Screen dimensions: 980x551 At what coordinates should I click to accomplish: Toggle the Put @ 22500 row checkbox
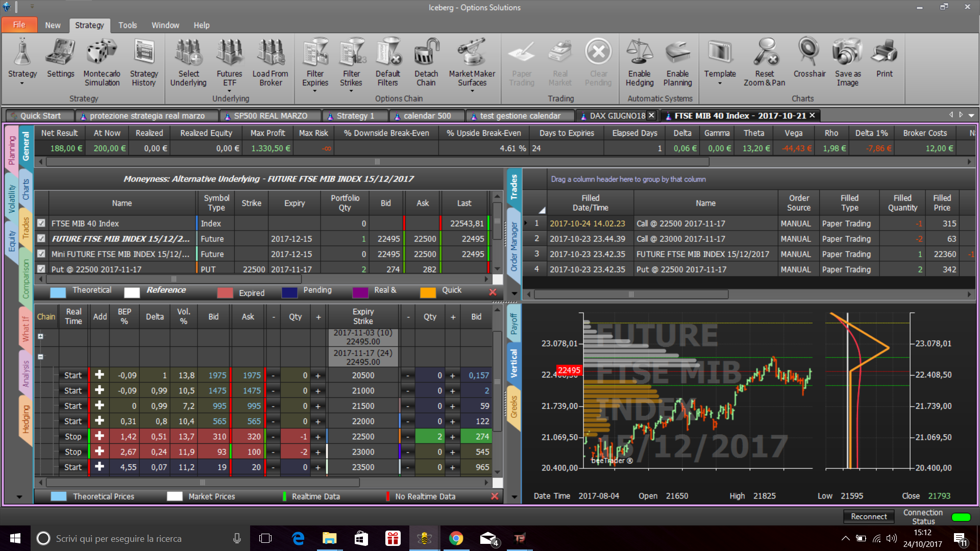pyautogui.click(x=41, y=269)
